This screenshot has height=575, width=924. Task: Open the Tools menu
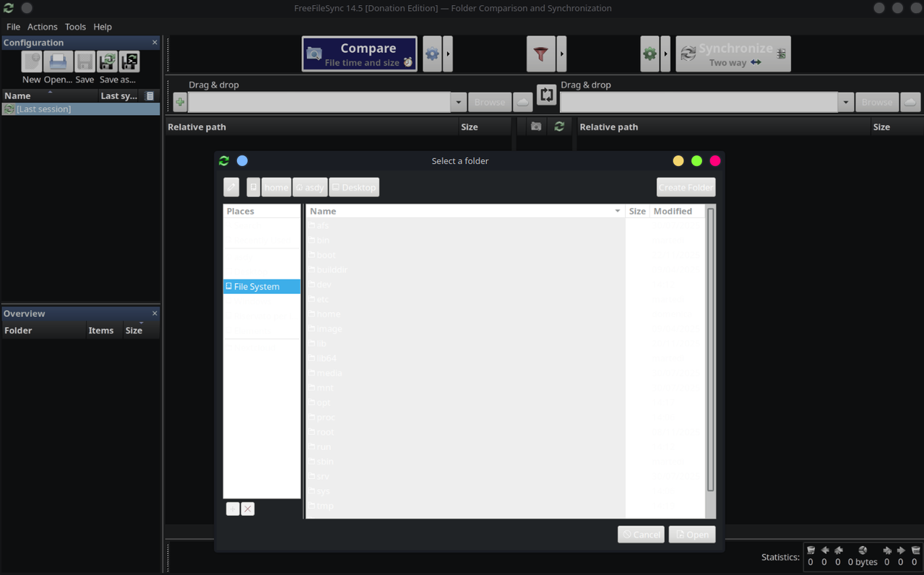(75, 27)
